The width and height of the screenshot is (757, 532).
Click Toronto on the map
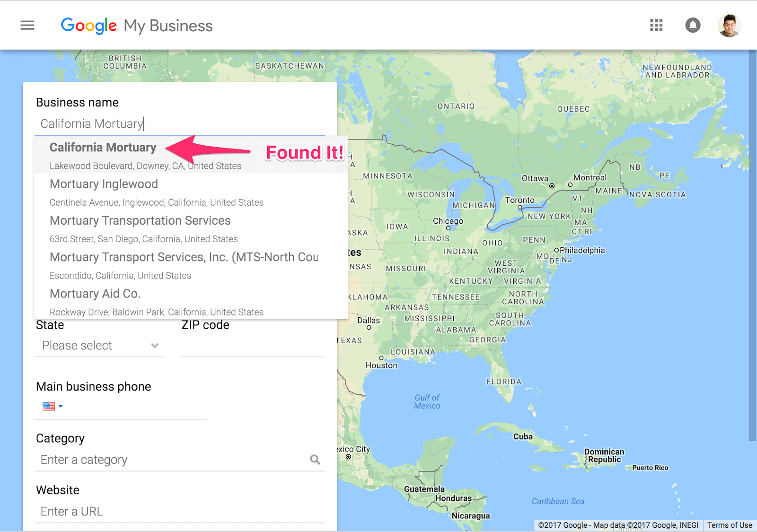click(519, 201)
